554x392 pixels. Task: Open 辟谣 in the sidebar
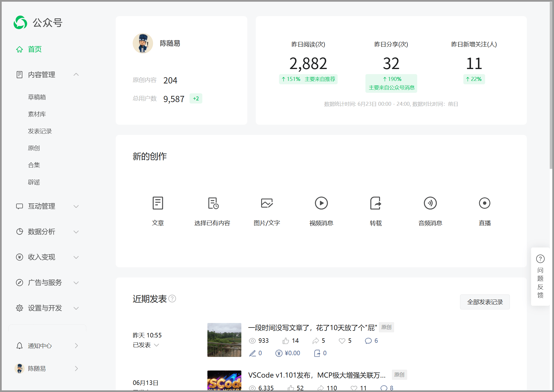pyautogui.click(x=34, y=182)
